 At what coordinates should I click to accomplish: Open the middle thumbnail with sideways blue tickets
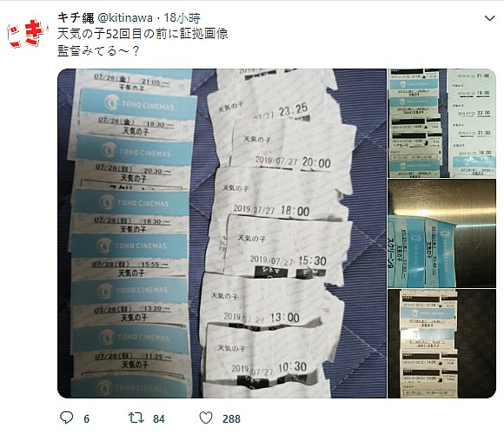pyautogui.click(x=442, y=233)
